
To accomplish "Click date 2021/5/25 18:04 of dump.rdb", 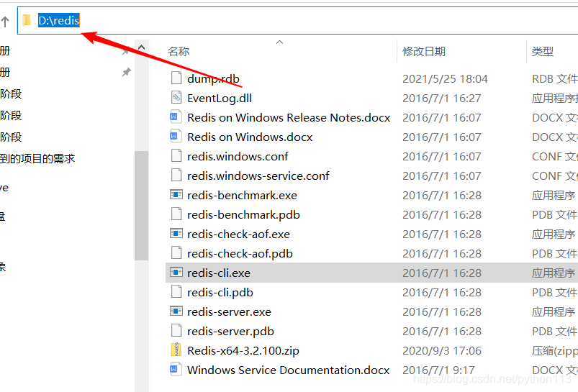I will click(x=445, y=79).
